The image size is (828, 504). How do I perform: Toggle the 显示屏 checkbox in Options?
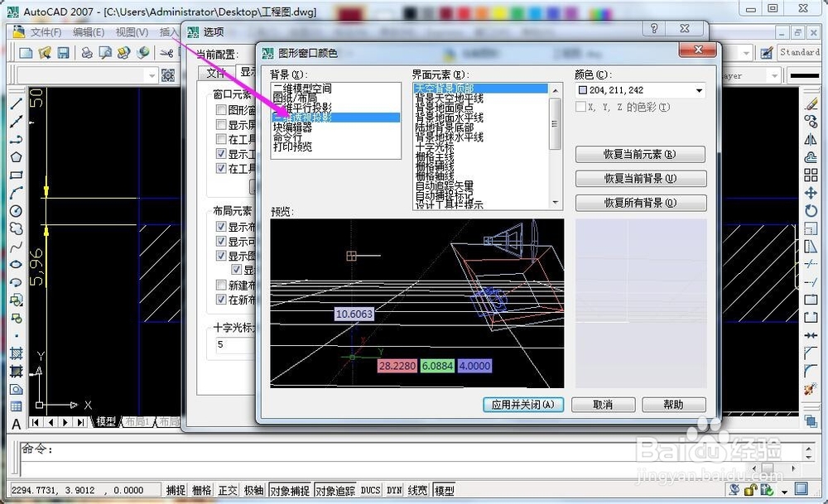tap(221, 124)
